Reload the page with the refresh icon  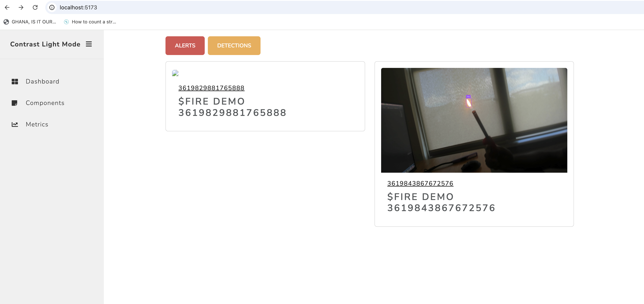pos(35,7)
